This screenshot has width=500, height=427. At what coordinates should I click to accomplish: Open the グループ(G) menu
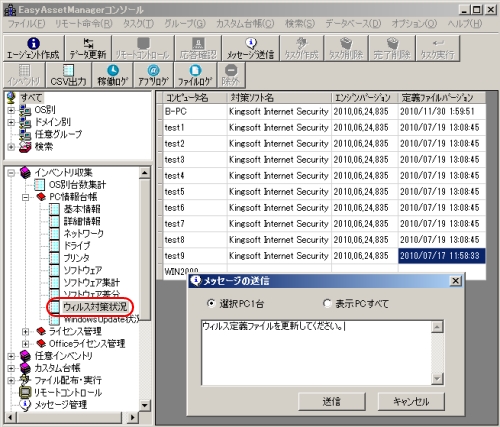(185, 24)
